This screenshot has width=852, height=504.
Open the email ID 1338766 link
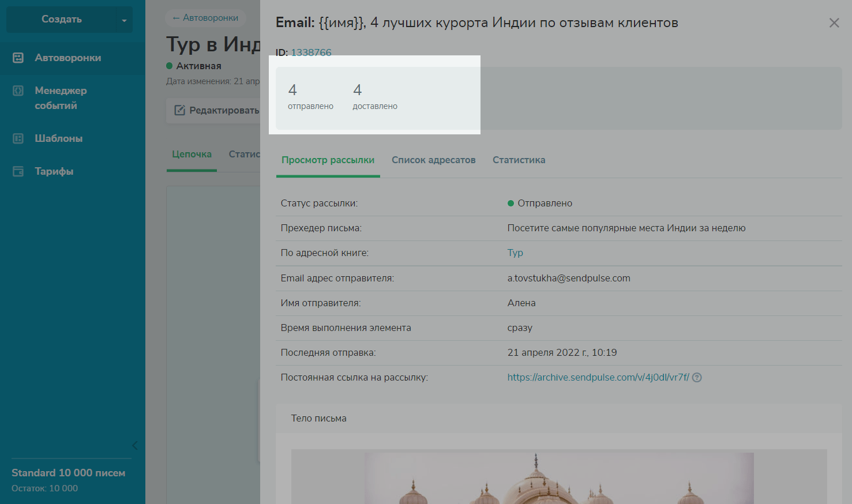[x=311, y=52]
